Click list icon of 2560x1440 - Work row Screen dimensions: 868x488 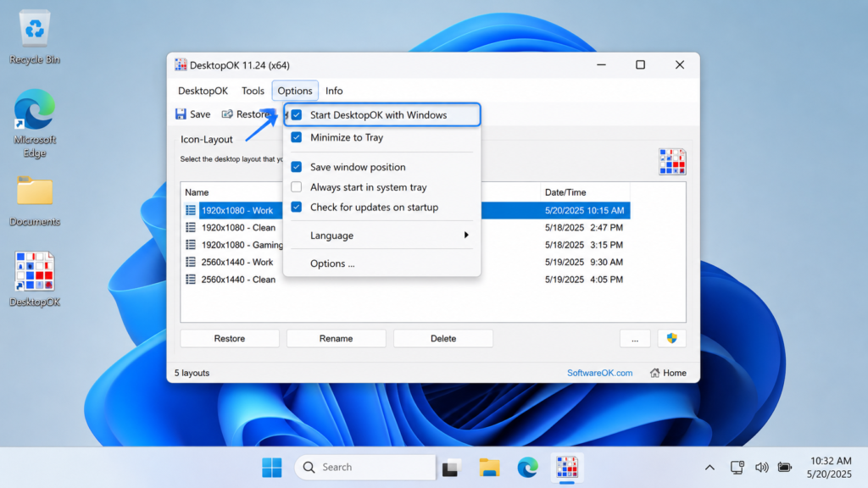coord(191,262)
